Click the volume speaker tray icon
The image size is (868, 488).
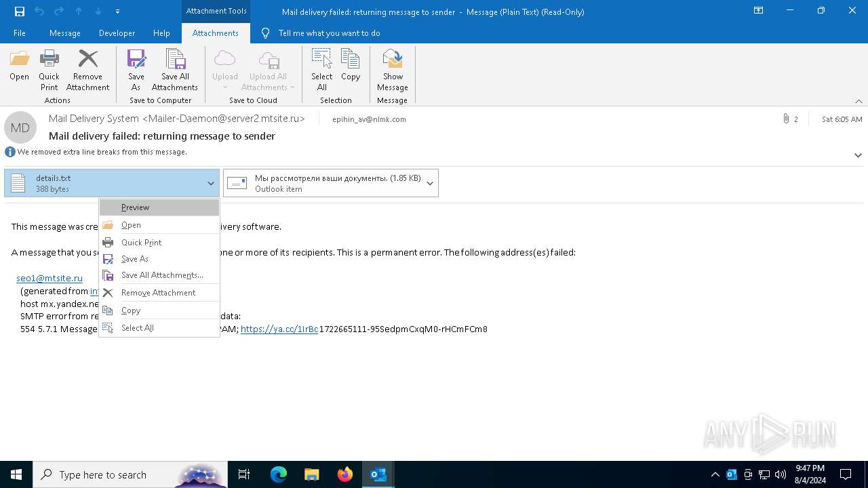(x=781, y=474)
